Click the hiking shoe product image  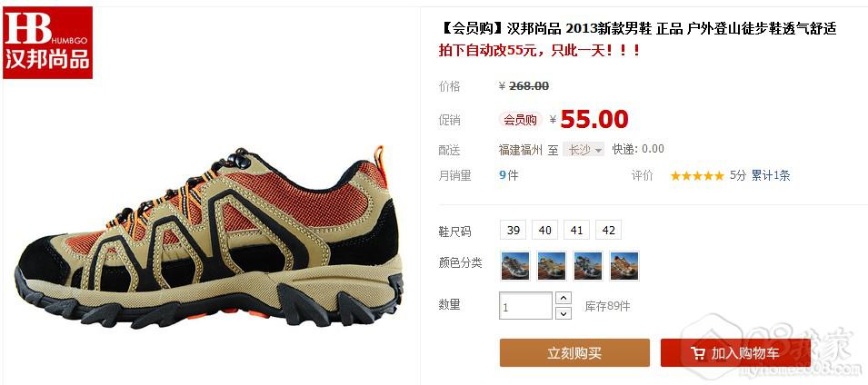[210, 237]
